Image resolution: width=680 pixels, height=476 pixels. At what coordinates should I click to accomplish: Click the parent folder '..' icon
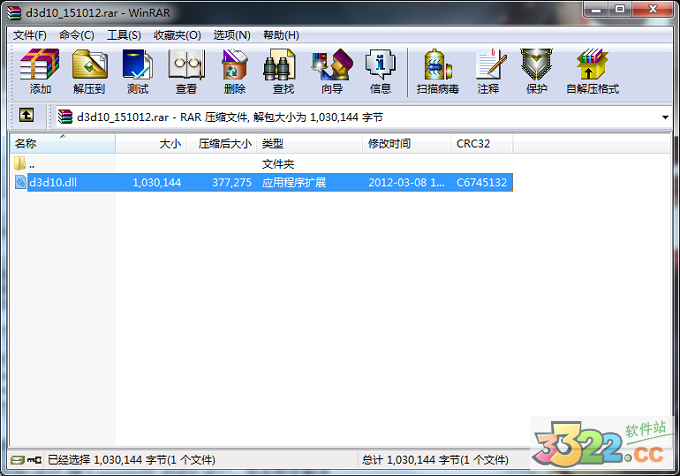[20, 164]
